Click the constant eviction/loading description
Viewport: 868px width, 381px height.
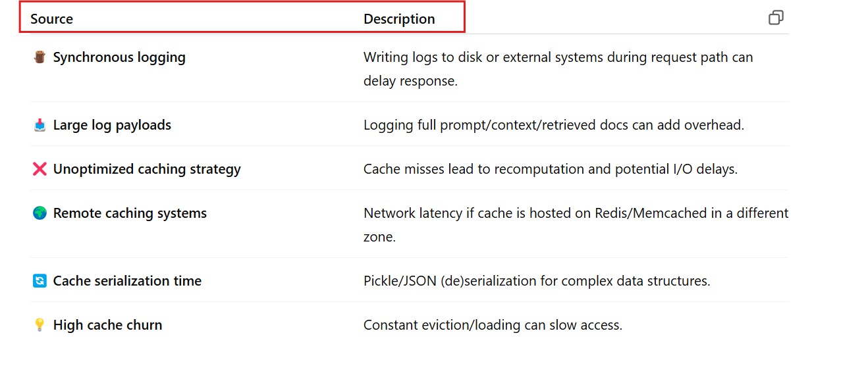click(493, 325)
